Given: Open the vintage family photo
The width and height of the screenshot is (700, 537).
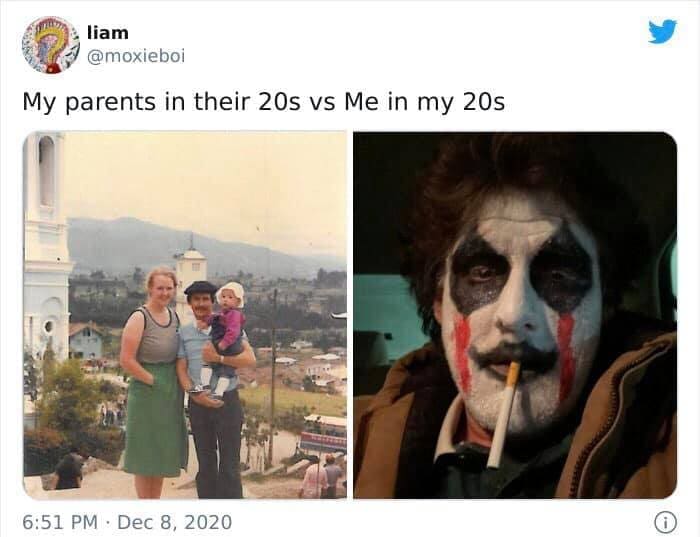Looking at the screenshot, I should pos(185,315).
